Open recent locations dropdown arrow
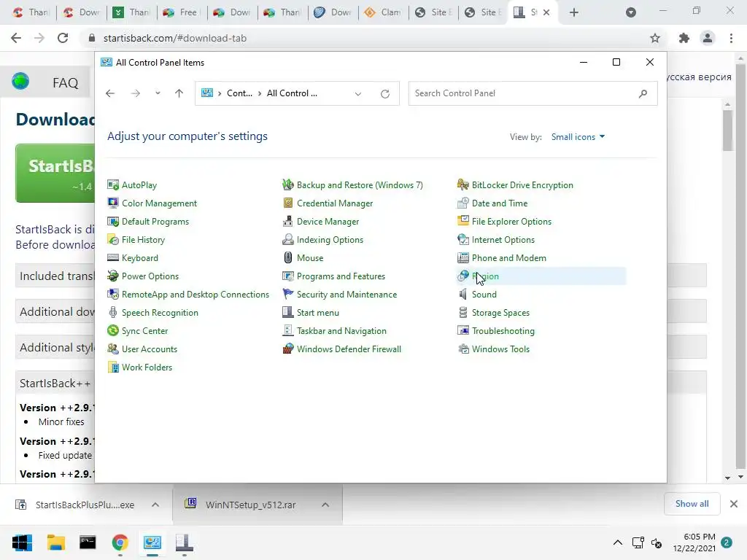The image size is (747, 560). point(158,93)
